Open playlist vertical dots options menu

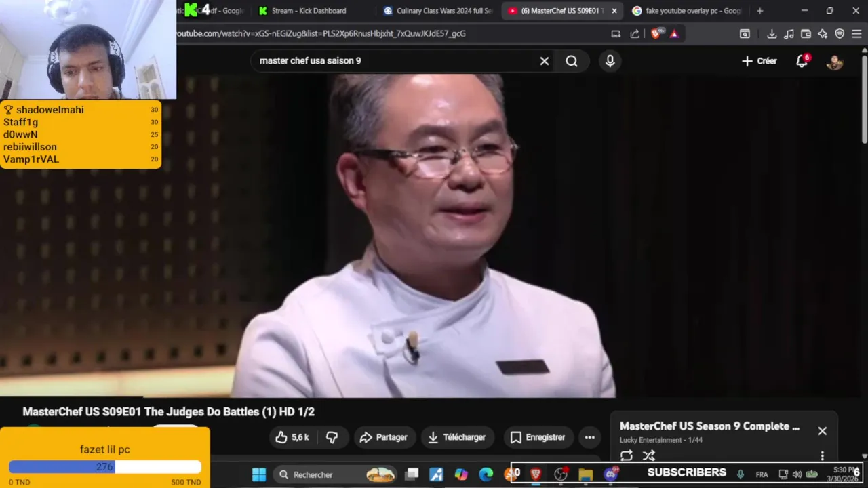tap(822, 456)
